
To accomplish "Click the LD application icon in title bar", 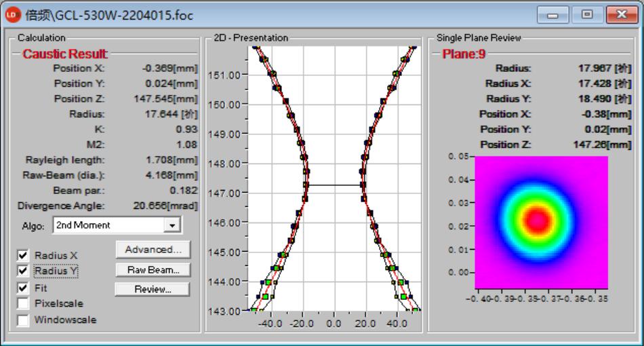I will coord(13,14).
